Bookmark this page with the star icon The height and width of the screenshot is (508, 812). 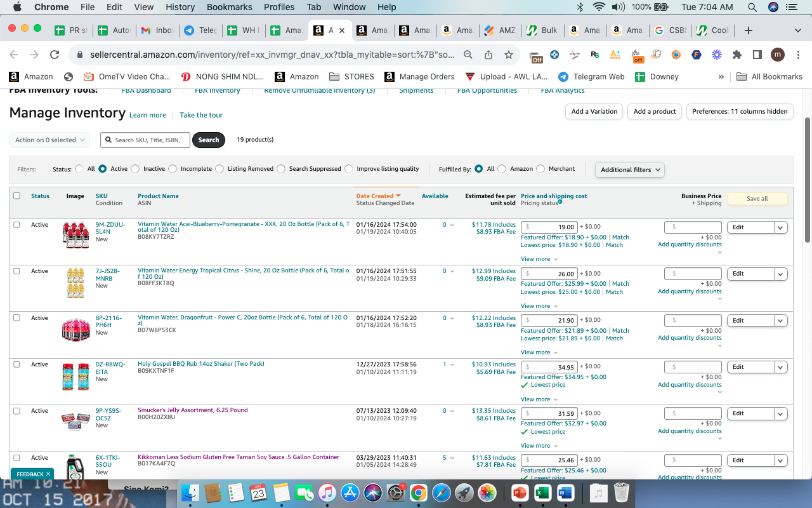pos(509,55)
